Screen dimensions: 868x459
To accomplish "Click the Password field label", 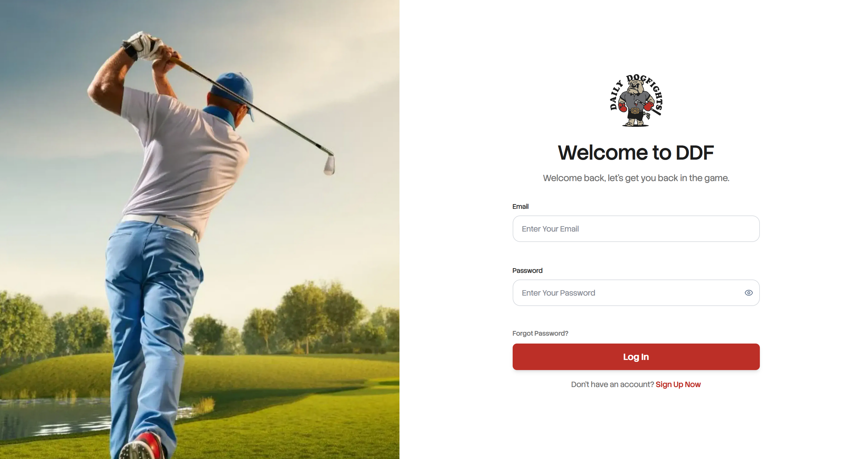I will 527,270.
